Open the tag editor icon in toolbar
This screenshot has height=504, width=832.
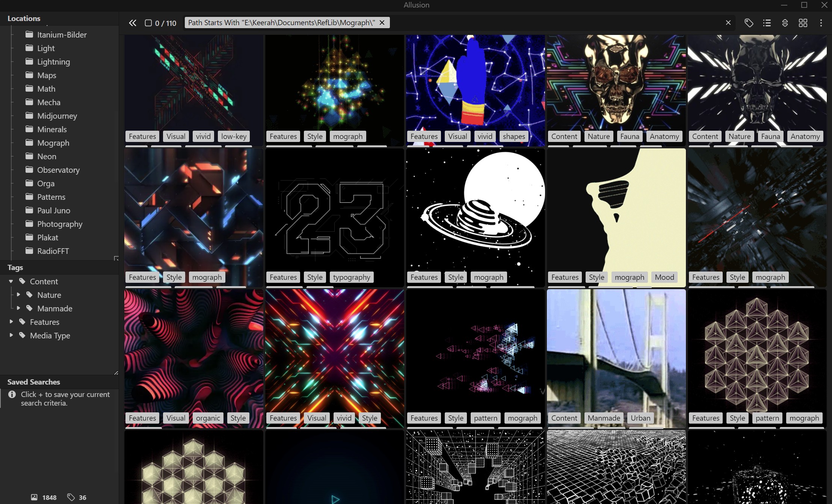point(749,23)
